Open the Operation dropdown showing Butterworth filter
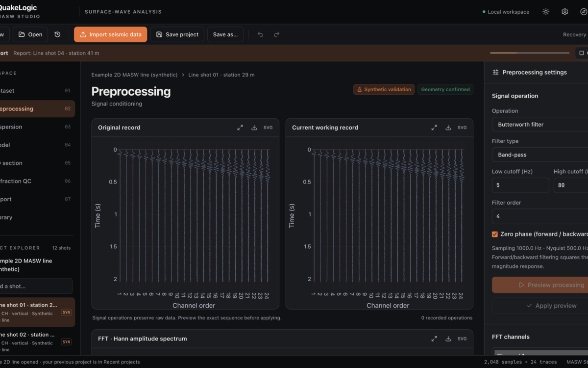Viewport: 588px width, 368px height. tap(540, 125)
